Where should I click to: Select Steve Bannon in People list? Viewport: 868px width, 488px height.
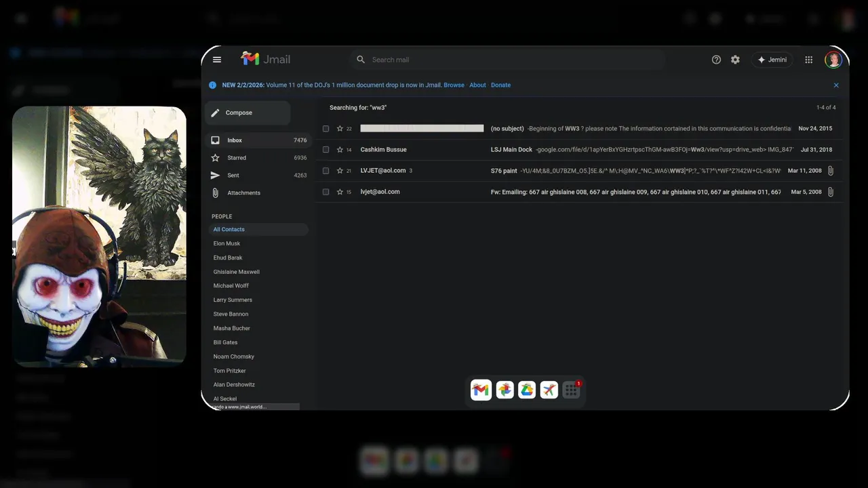tap(231, 314)
